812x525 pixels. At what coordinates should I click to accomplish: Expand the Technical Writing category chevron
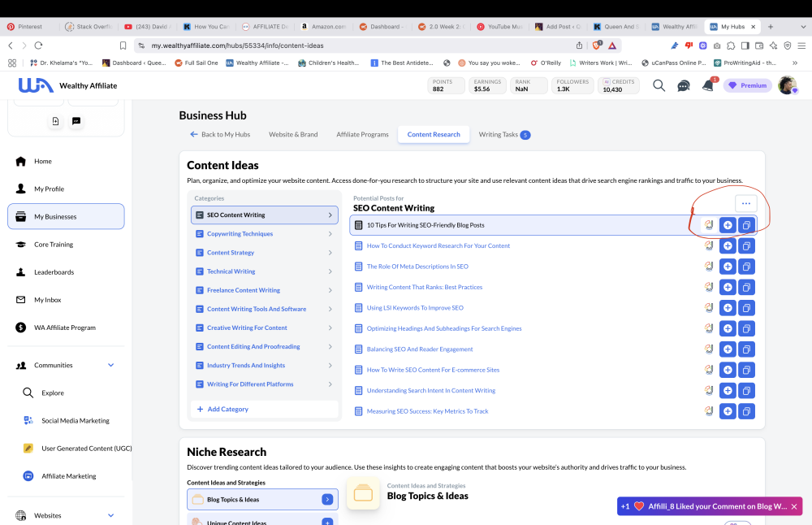[x=330, y=271]
